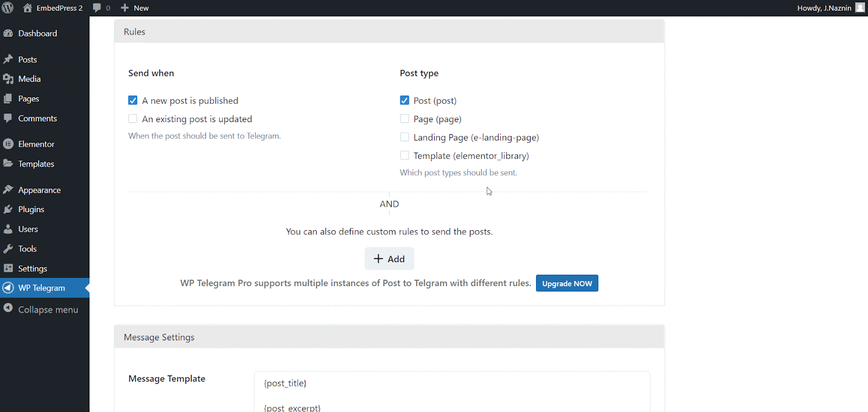The image size is (868, 412).
Task: Click the Tools wrench icon
Action: [8, 249]
